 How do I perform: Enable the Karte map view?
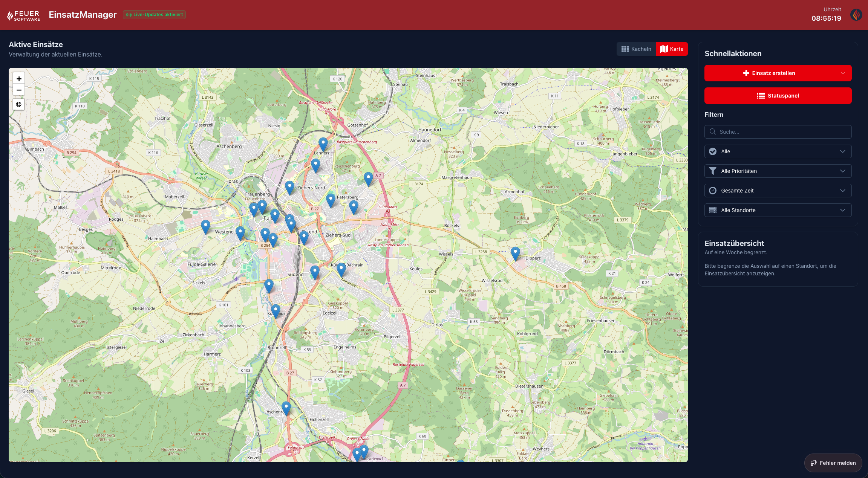[x=672, y=49]
